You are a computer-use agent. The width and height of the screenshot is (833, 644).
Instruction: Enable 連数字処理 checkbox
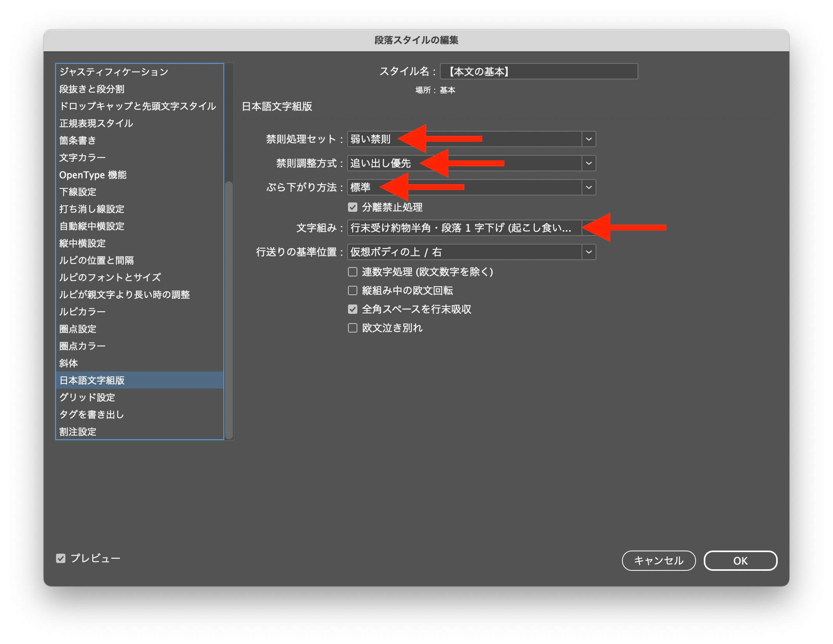(x=353, y=272)
